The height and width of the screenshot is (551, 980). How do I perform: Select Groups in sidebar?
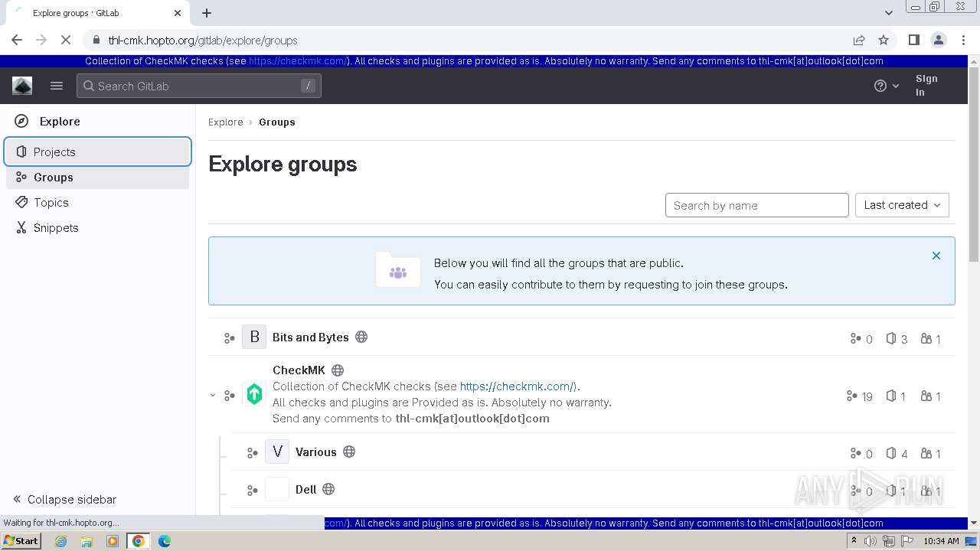(x=98, y=177)
